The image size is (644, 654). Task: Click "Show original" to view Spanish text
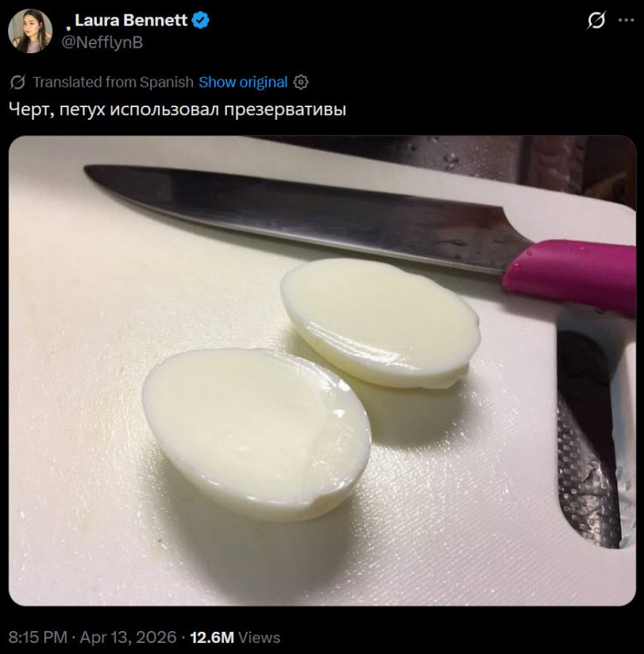[243, 82]
